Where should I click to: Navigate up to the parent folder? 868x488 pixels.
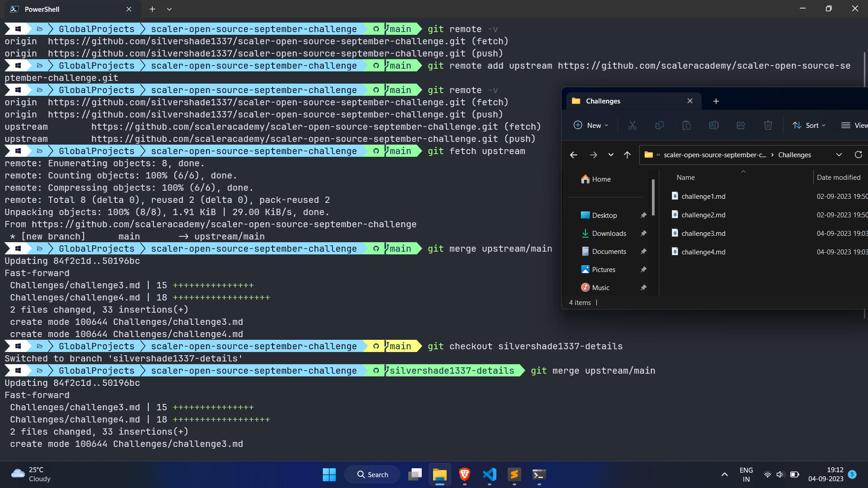[x=627, y=155]
